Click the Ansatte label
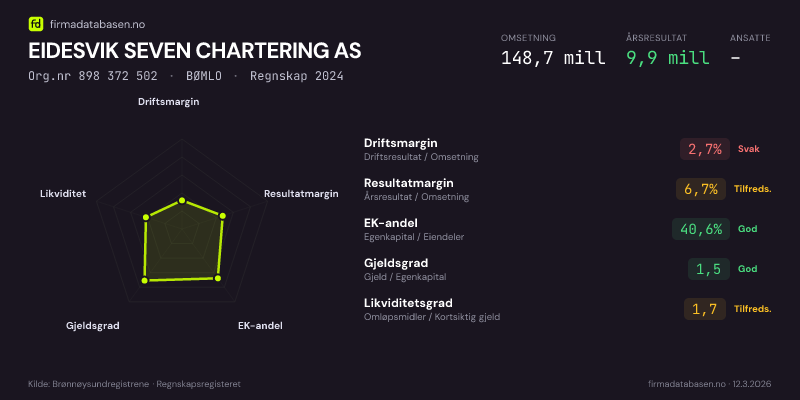This screenshot has height=400, width=800. tap(750, 38)
